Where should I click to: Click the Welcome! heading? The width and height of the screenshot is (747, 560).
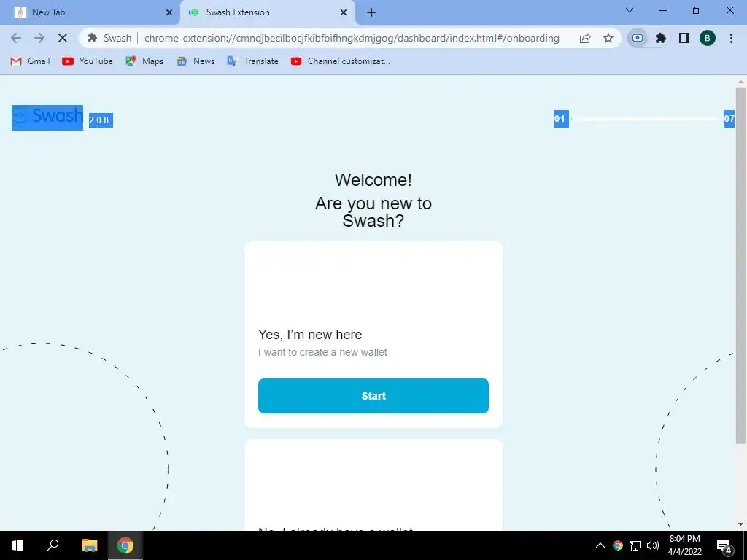click(373, 179)
